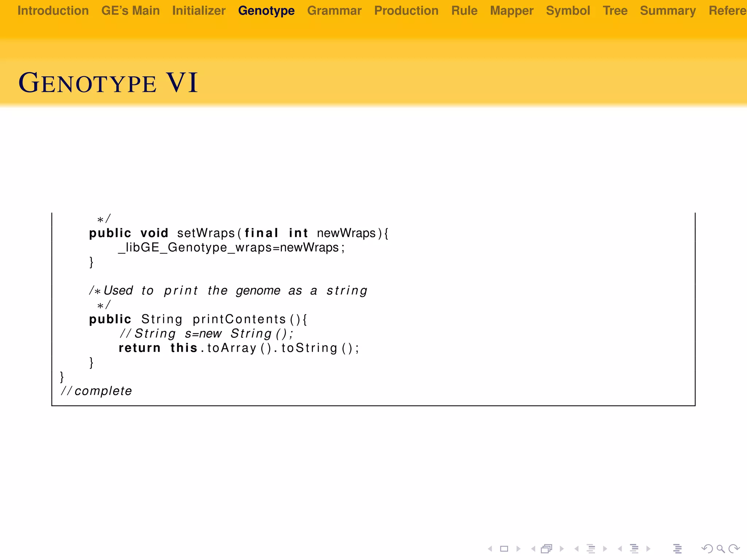Go to previous slide arrow
The width and height of the screenshot is (747, 560).
(490, 549)
